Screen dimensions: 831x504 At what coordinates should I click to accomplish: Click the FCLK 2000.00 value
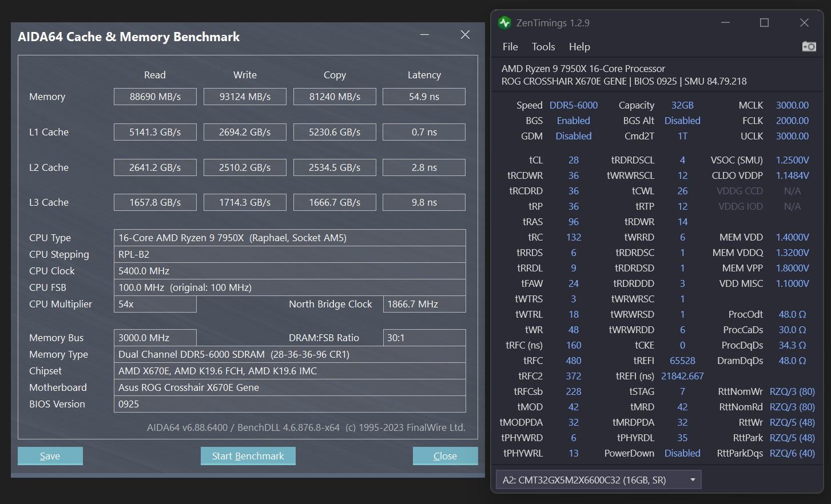(x=792, y=121)
